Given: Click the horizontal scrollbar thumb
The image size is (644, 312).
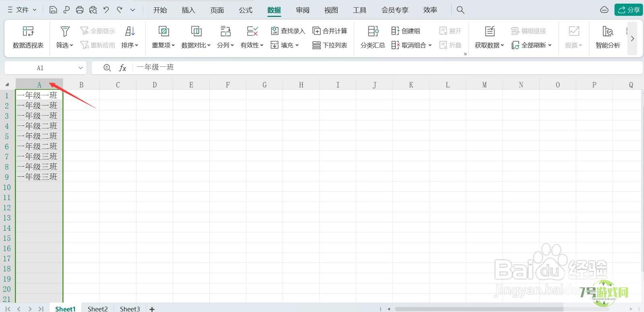Looking at the screenshot, I should pos(479,309).
